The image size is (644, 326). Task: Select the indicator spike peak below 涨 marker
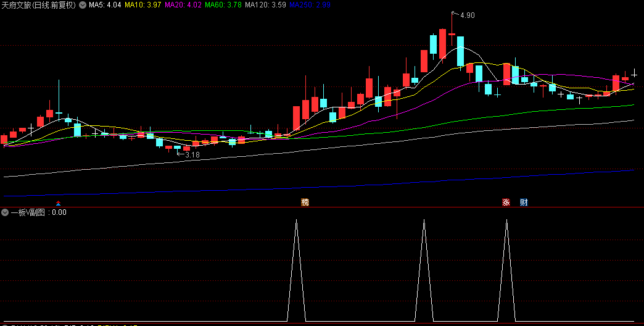(506, 221)
